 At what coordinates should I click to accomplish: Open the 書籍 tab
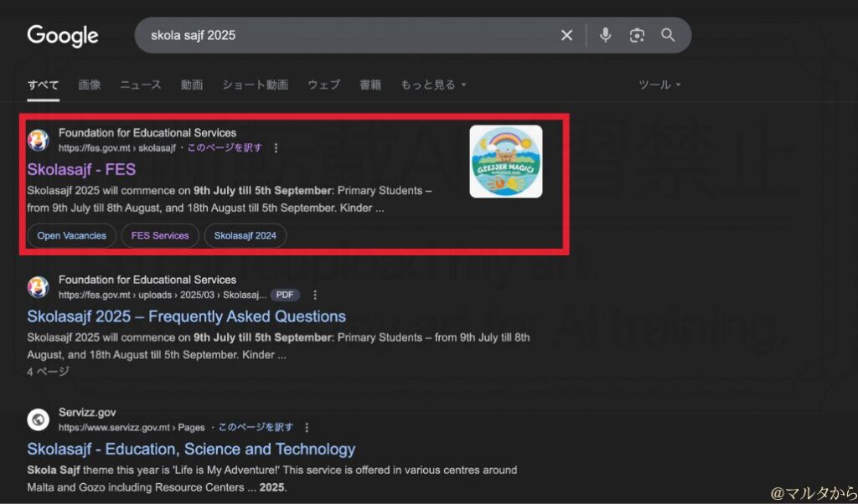[370, 85]
